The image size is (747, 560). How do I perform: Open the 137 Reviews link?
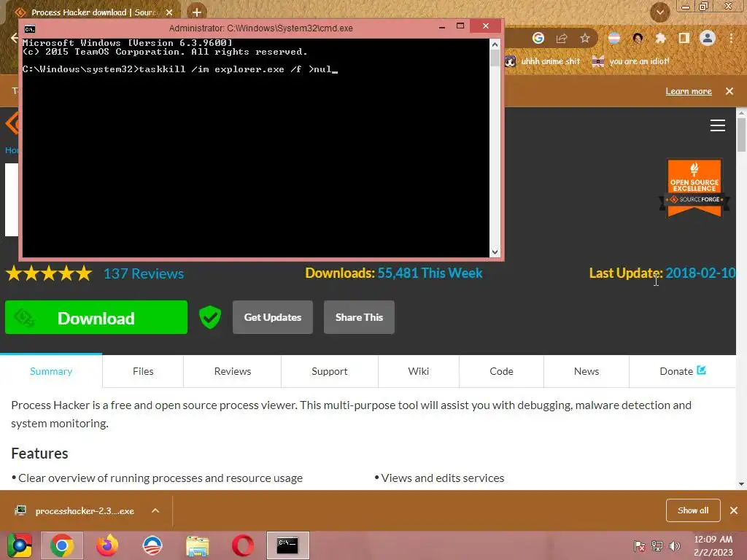(144, 274)
